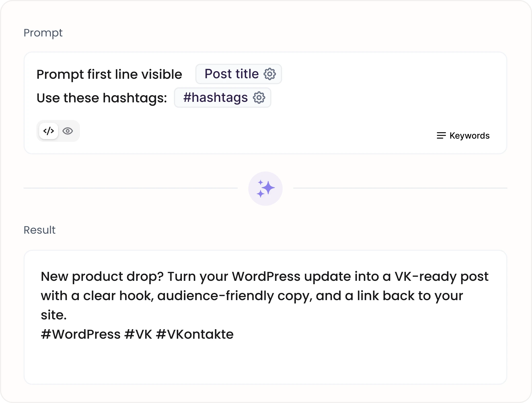This screenshot has height=403, width=532.
Task: Click the result hashtags line '#WordPress #VK #VKontakte'
Action: pyautogui.click(x=137, y=334)
